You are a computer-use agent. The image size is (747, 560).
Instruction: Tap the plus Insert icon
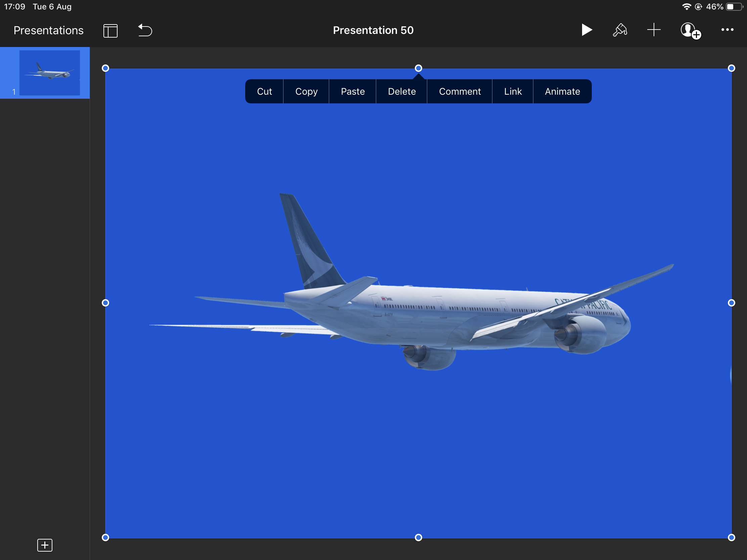click(x=653, y=30)
